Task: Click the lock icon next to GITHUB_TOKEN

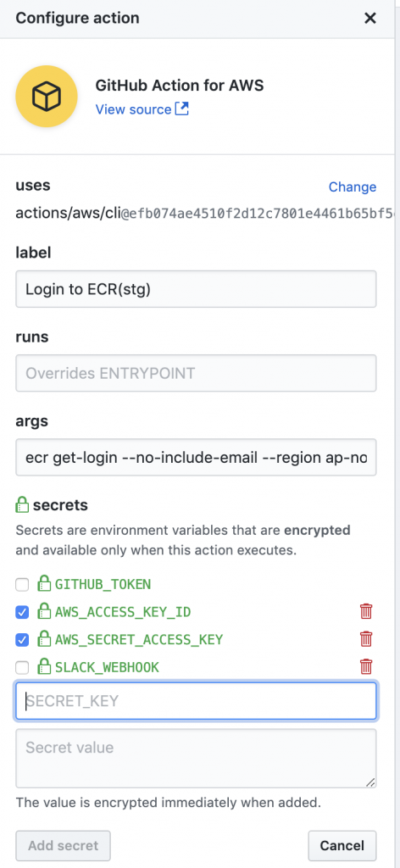Action: (x=43, y=583)
